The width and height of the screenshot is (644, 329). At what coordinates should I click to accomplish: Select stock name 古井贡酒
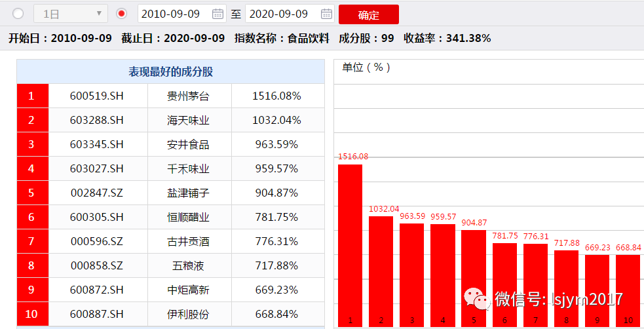(x=188, y=242)
